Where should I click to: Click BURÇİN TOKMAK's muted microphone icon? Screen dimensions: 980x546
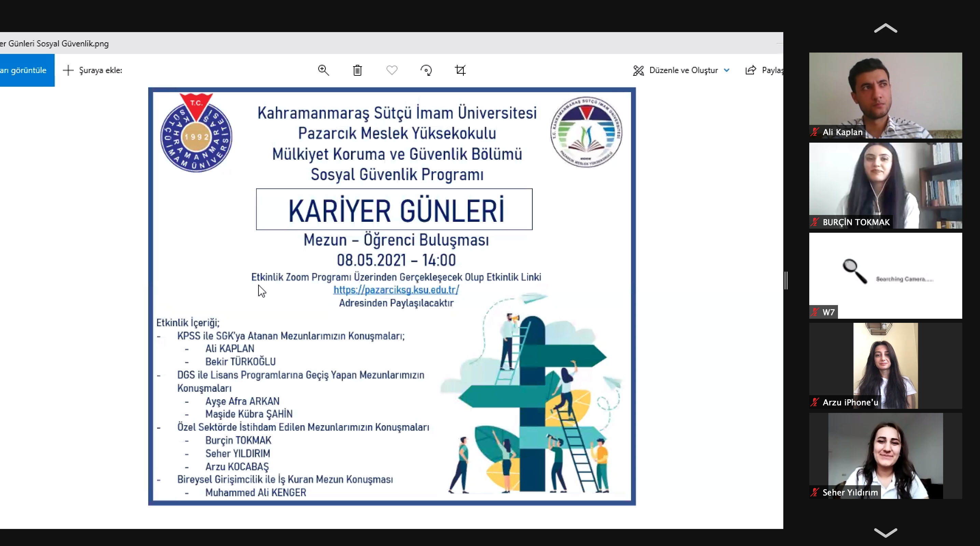[x=814, y=222]
